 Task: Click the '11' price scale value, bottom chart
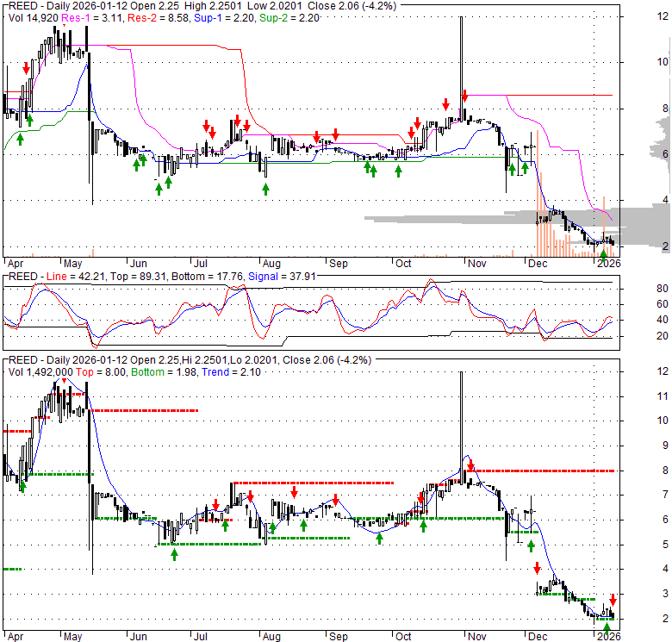(663, 396)
